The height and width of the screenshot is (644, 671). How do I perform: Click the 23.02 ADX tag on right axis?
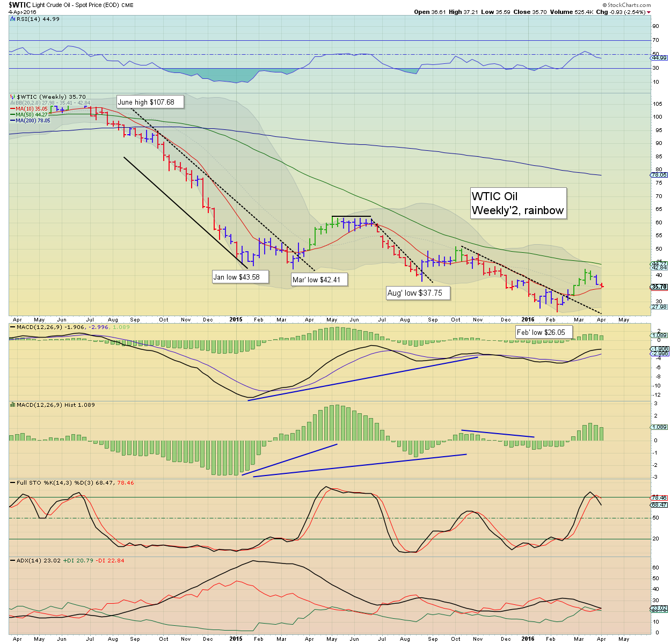(x=659, y=608)
